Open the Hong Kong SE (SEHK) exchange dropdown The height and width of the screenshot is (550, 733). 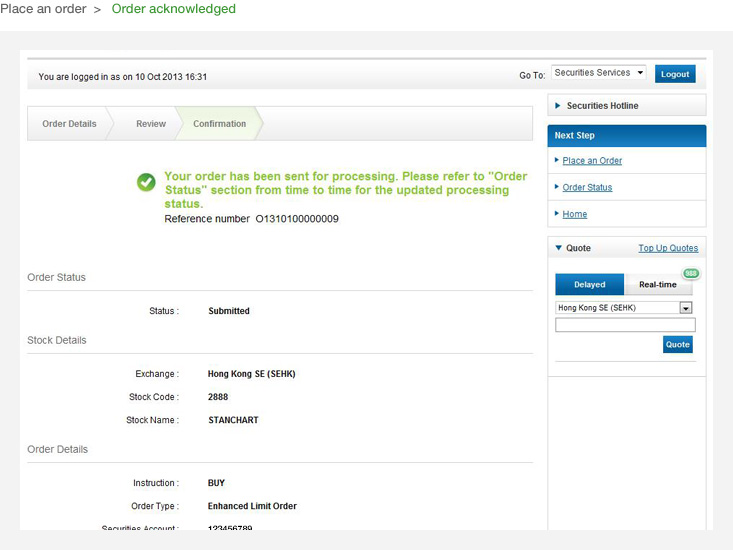pos(624,307)
